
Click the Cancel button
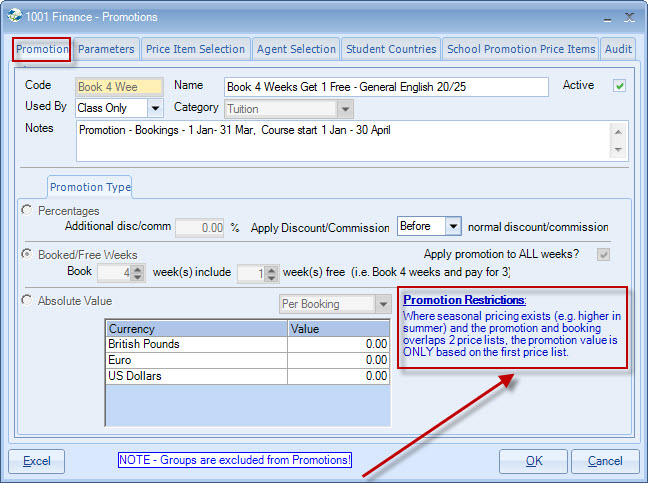pos(605,461)
